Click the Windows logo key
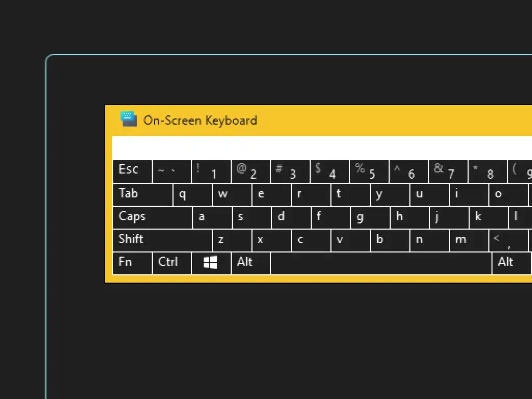The image size is (532, 399). tap(211, 263)
